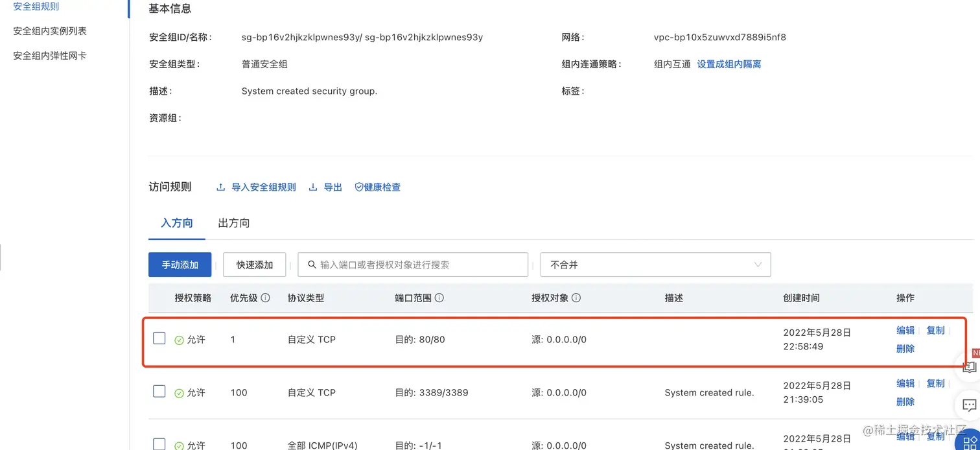Click creation time 2022年5月28日 21:39:05
The image size is (980, 450).
817,392
